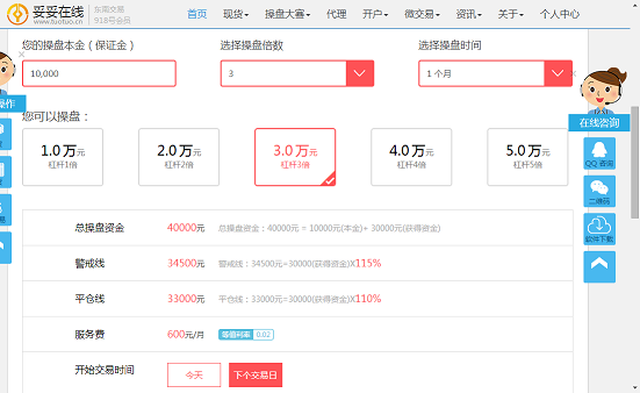Click the back-to-top arrow icon
This screenshot has height=393, width=640.
tap(599, 267)
